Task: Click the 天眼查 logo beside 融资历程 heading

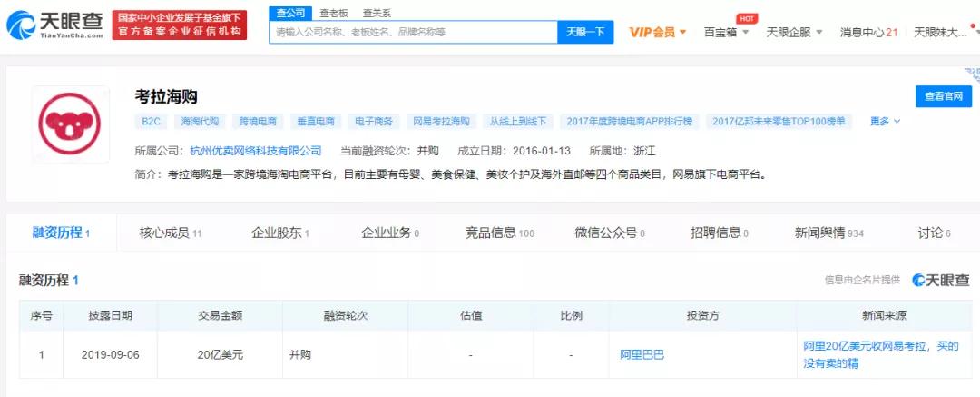Action: pyautogui.click(x=941, y=280)
